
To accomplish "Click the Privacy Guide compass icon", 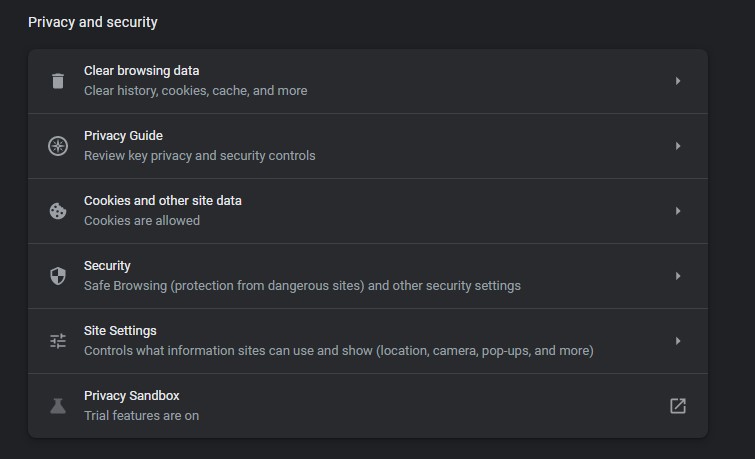I will point(58,146).
